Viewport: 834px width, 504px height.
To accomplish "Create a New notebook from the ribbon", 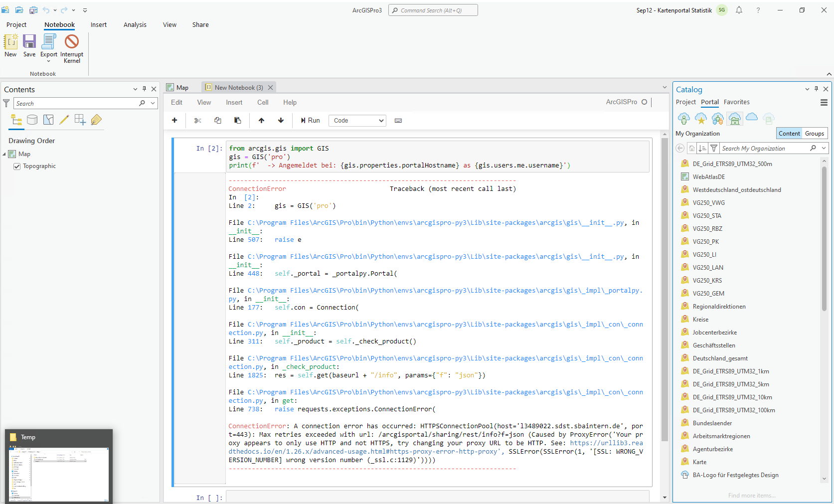I will pos(10,45).
